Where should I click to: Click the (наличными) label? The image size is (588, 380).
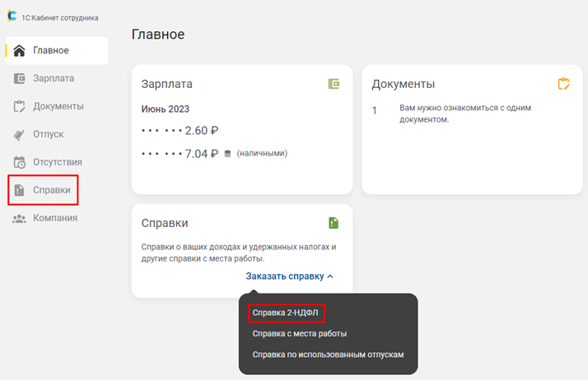coord(262,153)
